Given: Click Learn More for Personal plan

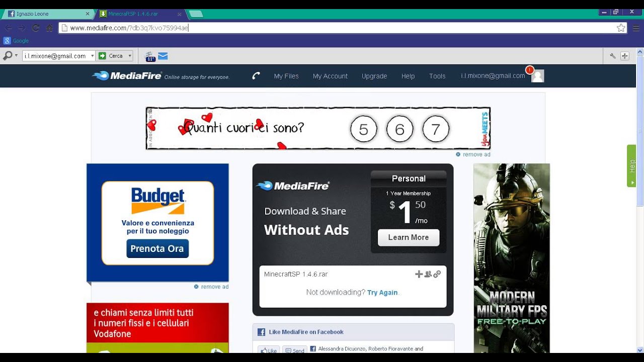Looking at the screenshot, I should (409, 237).
